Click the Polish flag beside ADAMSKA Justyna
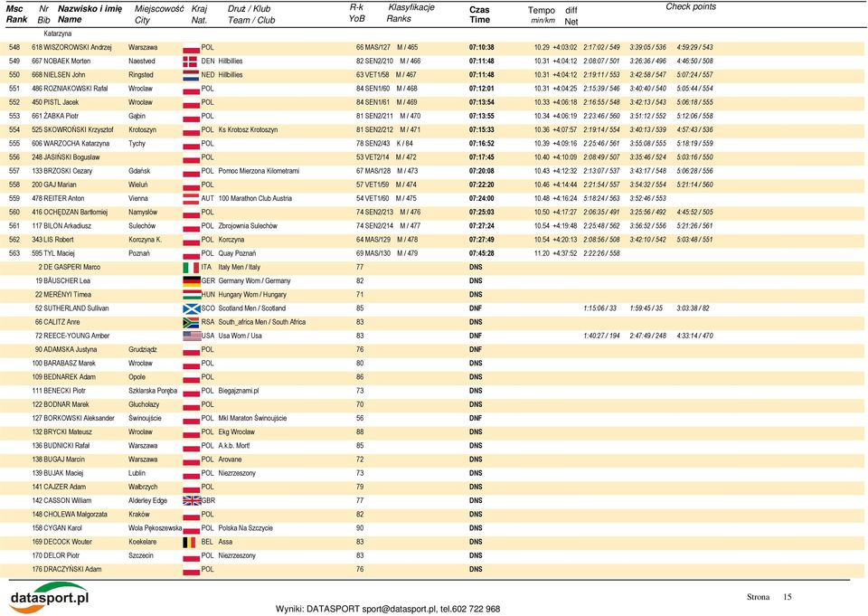Viewport: 868px width, 616px height. 191,350
